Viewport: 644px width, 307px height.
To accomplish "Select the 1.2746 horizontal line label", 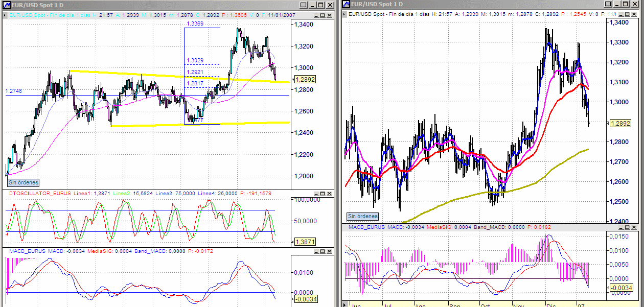I will [14, 91].
